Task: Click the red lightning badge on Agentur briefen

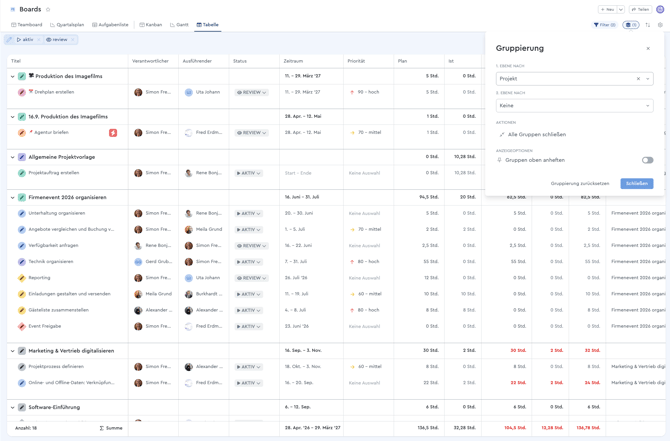Action: click(x=113, y=133)
